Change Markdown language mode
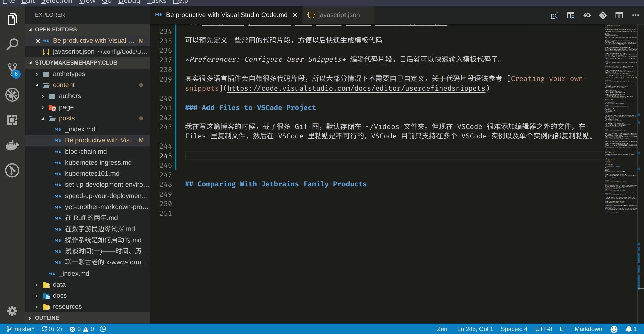Screen dimensions: 644x334 (x=588, y=329)
